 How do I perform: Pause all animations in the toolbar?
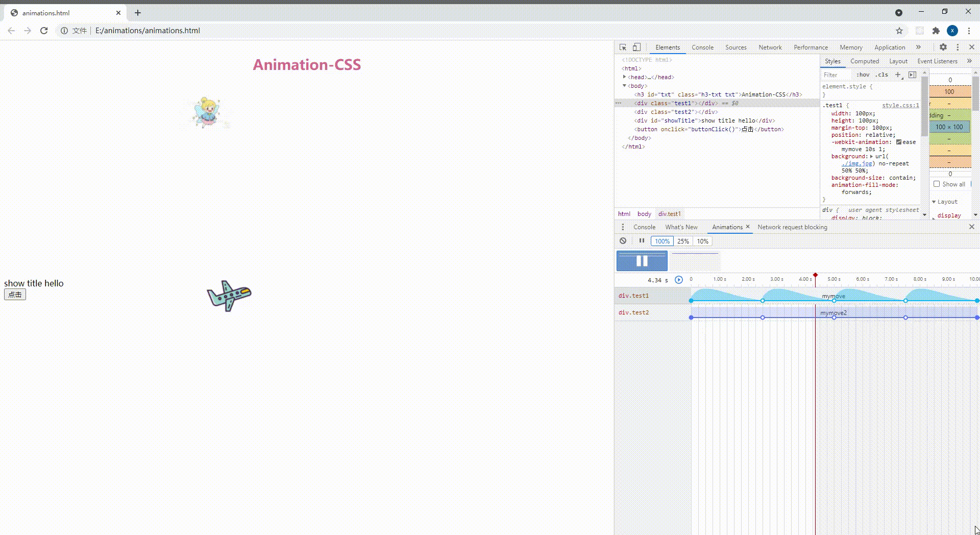[642, 241]
